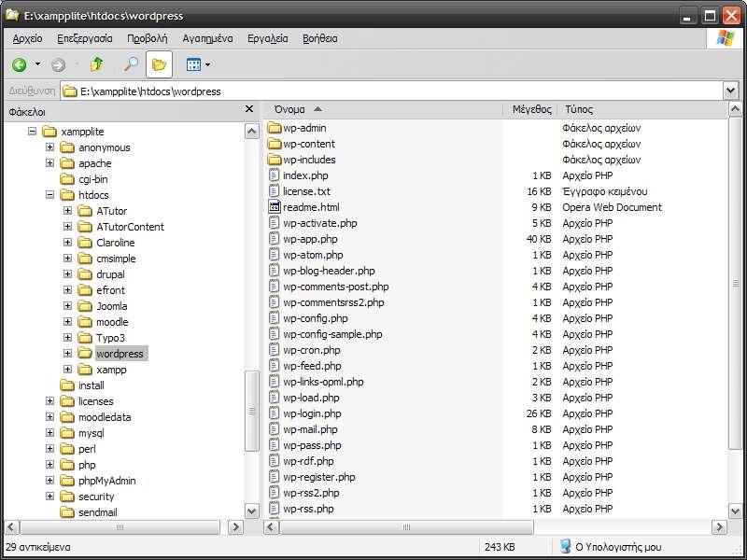Expand the Joomla folder node
This screenshot has height=560, width=747.
67,306
